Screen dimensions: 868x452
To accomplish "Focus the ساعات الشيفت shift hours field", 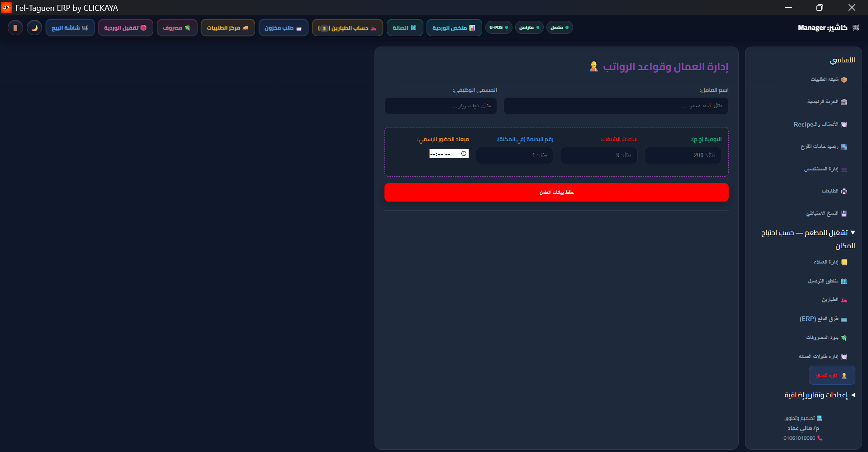I will pyautogui.click(x=598, y=155).
